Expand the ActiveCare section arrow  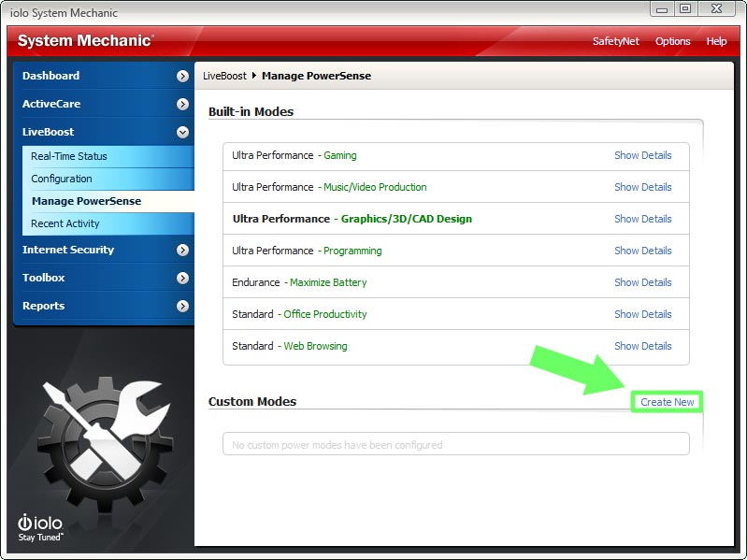pos(182,105)
